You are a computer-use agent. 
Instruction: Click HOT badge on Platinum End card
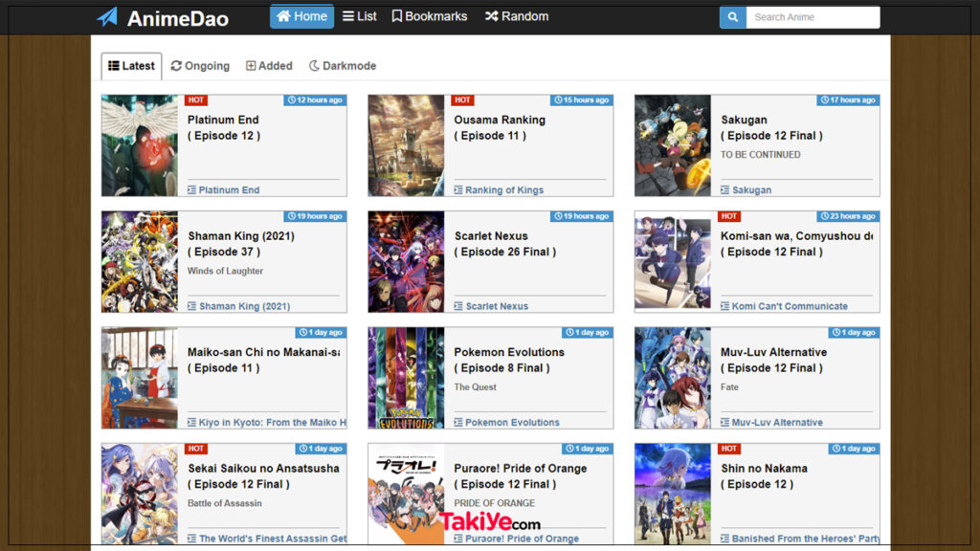tap(195, 99)
